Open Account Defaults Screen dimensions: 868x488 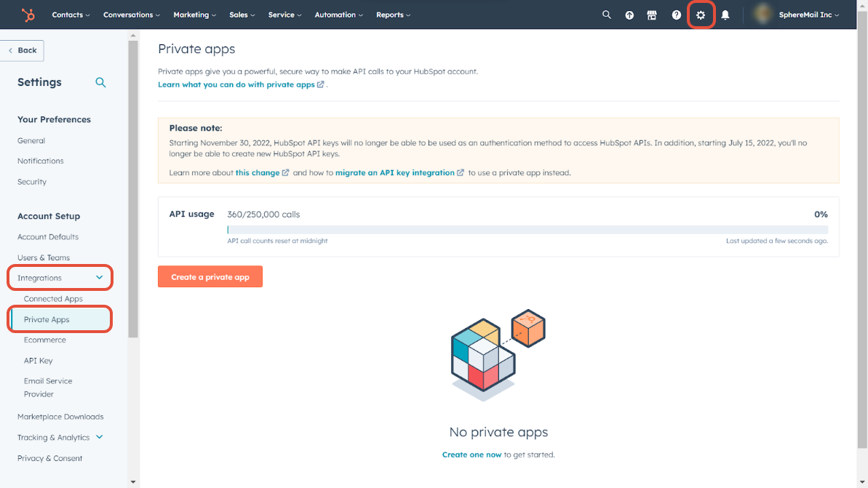coord(47,237)
